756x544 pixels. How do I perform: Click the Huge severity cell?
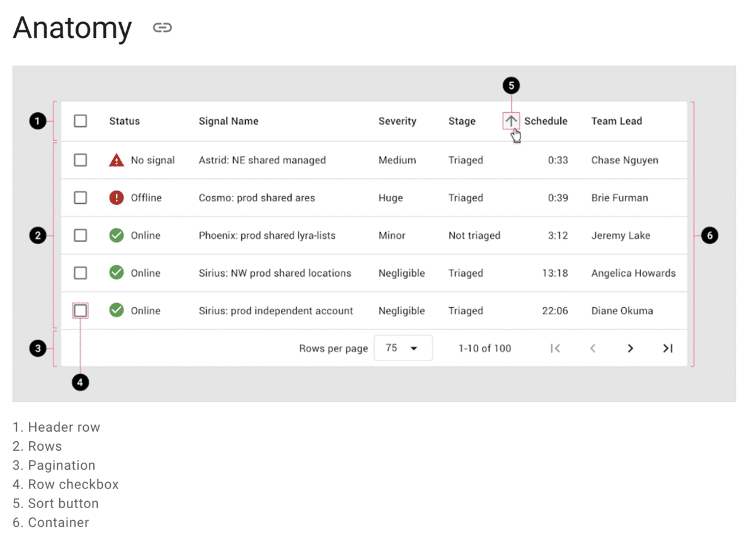pyautogui.click(x=390, y=198)
